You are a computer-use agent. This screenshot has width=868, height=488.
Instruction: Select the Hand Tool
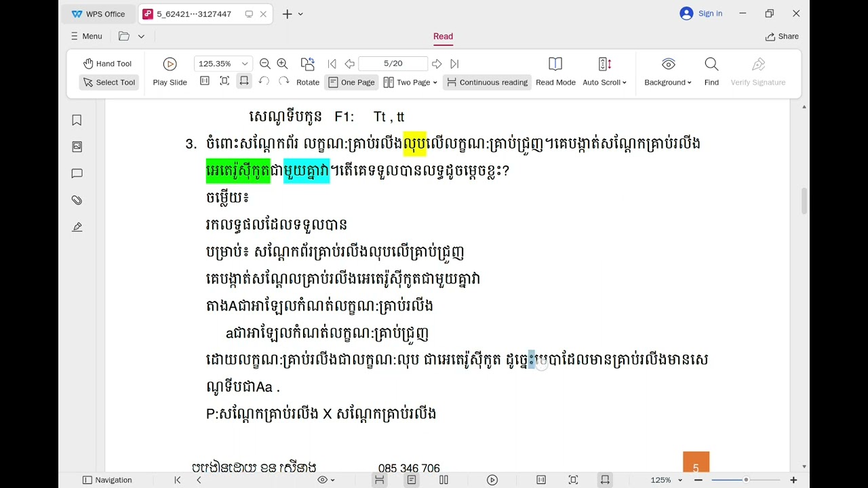pos(107,64)
